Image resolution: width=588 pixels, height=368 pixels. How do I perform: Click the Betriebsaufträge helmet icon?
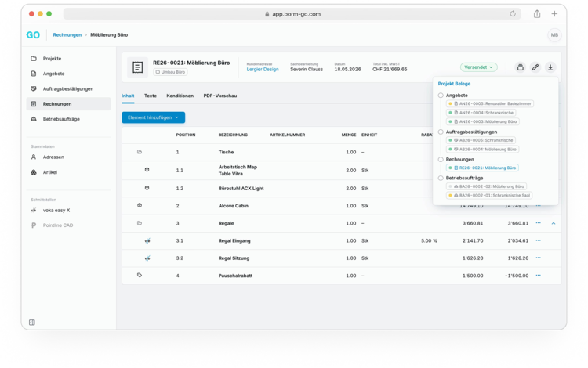(x=34, y=119)
